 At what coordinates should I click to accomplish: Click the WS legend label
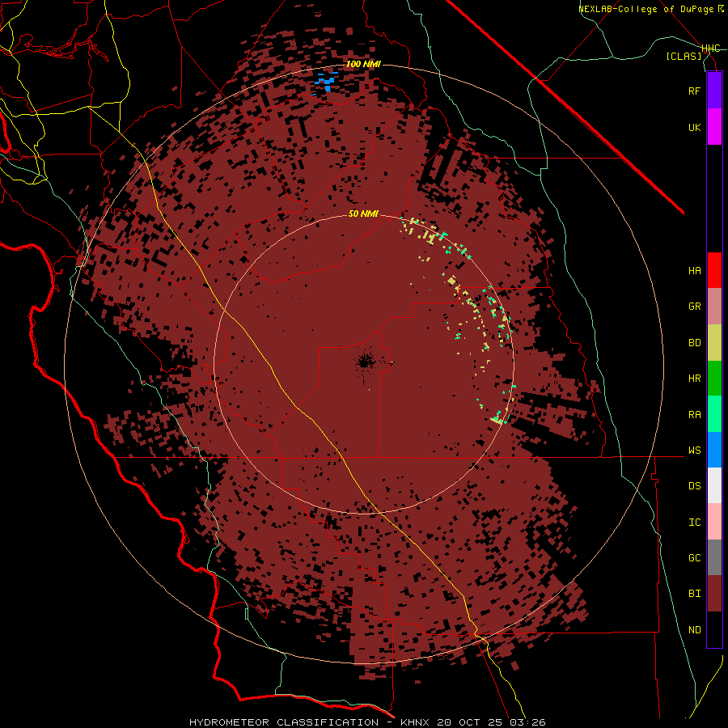coord(695,450)
